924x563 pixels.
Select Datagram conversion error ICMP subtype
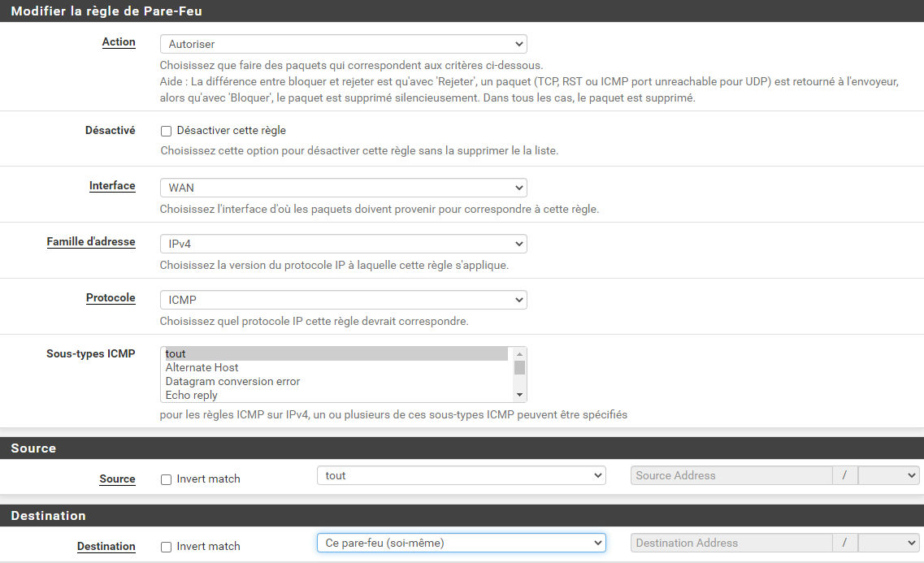pos(244,381)
